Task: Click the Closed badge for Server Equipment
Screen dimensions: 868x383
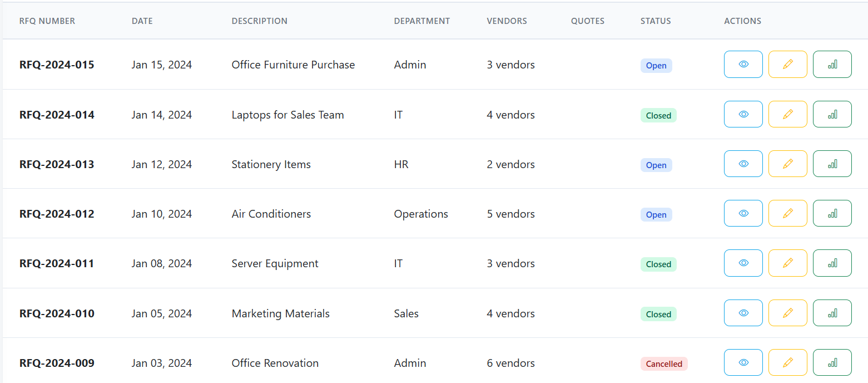Action: pyautogui.click(x=658, y=264)
